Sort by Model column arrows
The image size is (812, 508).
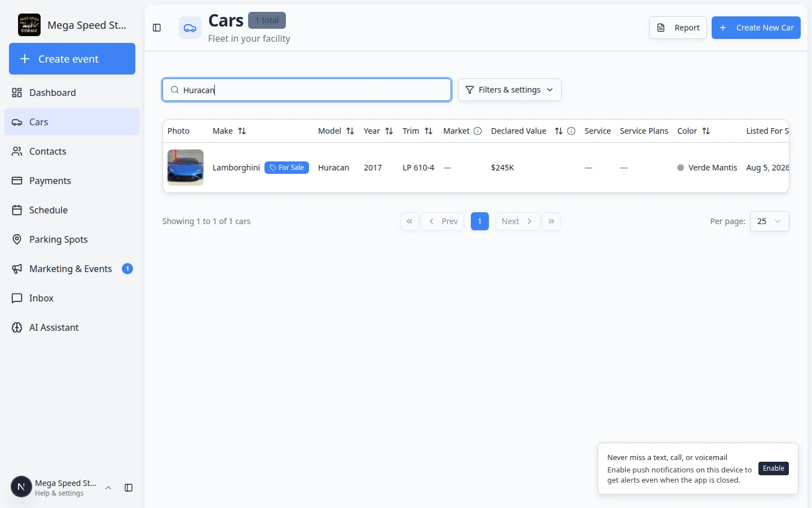click(350, 131)
